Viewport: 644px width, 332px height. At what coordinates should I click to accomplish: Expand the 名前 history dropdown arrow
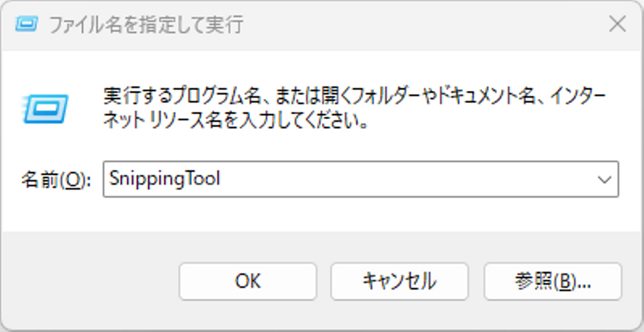tap(604, 180)
